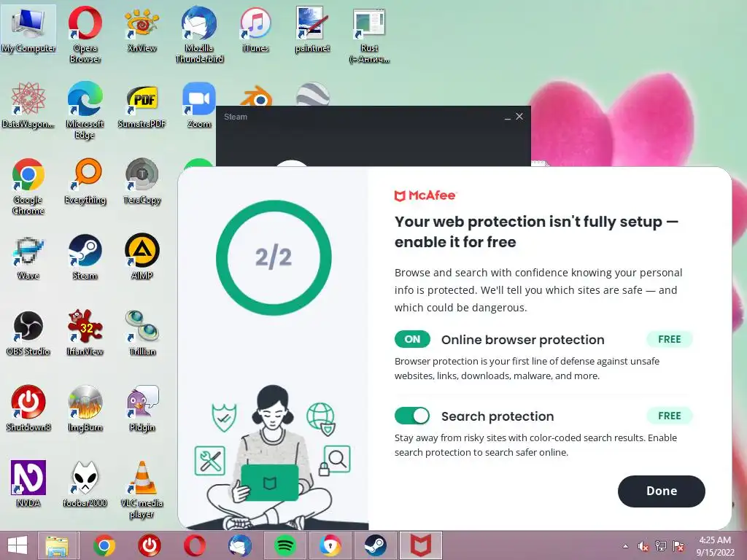Open foobar2000 desktop shortcut
Screen dimensions: 747x560
(85, 484)
